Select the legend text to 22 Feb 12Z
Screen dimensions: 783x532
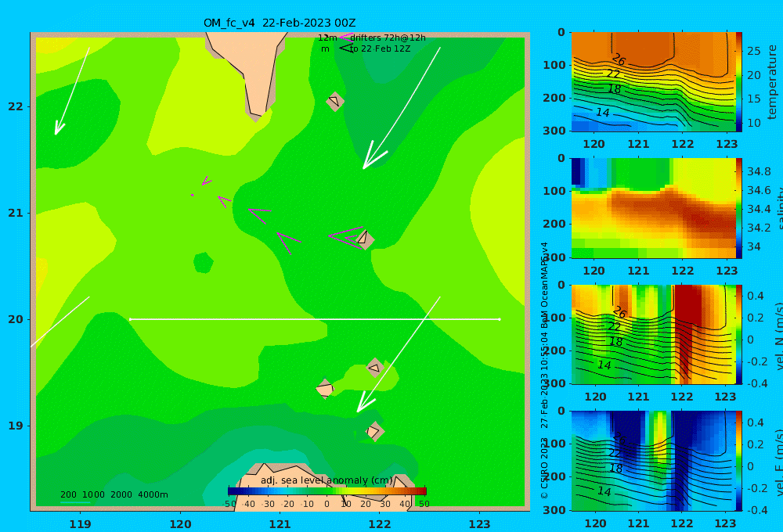380,49
